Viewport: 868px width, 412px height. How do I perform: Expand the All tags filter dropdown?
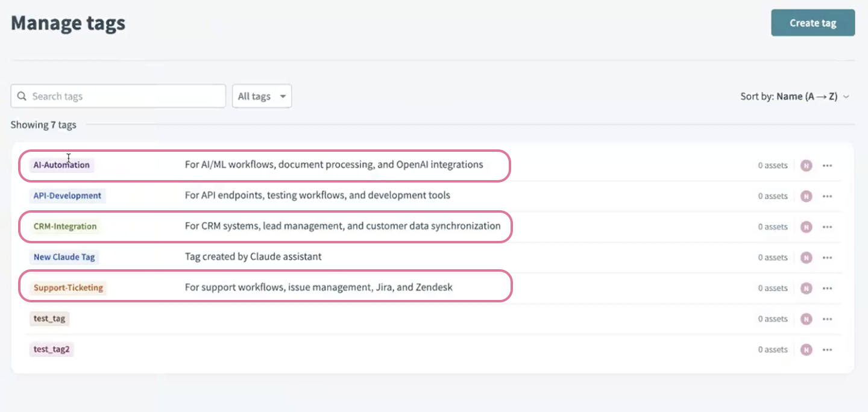262,96
